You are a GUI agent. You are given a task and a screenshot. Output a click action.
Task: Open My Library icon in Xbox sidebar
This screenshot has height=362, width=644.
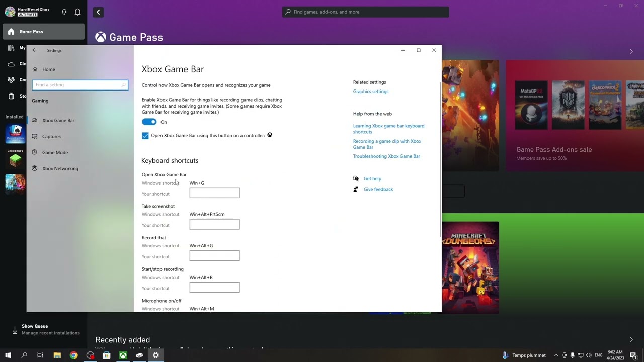pos(11,48)
